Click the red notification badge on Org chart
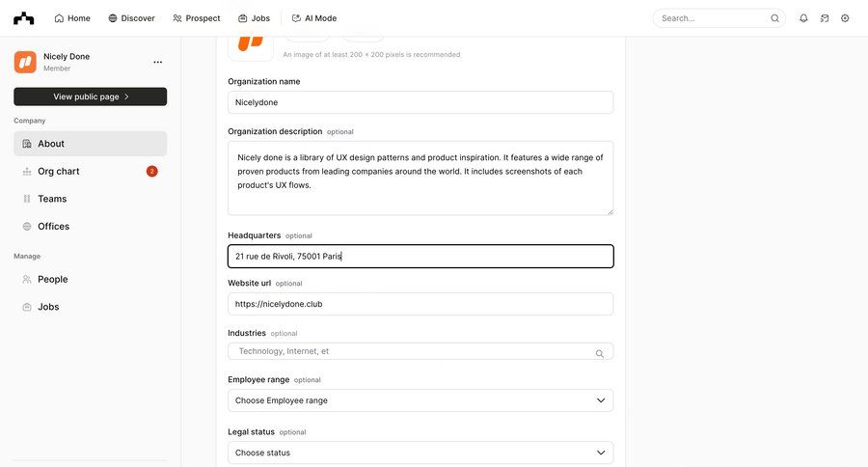Screen dimensions: 868x467 click(x=151, y=171)
